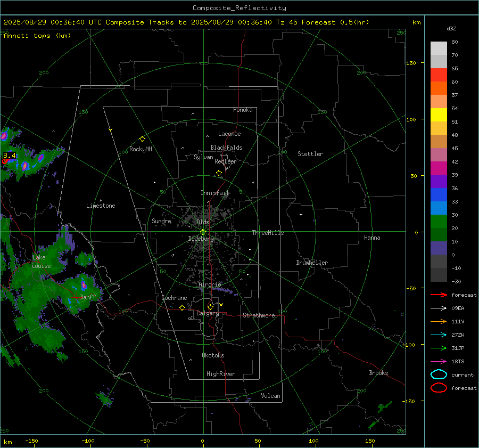Click the Calgary city label

(x=208, y=313)
